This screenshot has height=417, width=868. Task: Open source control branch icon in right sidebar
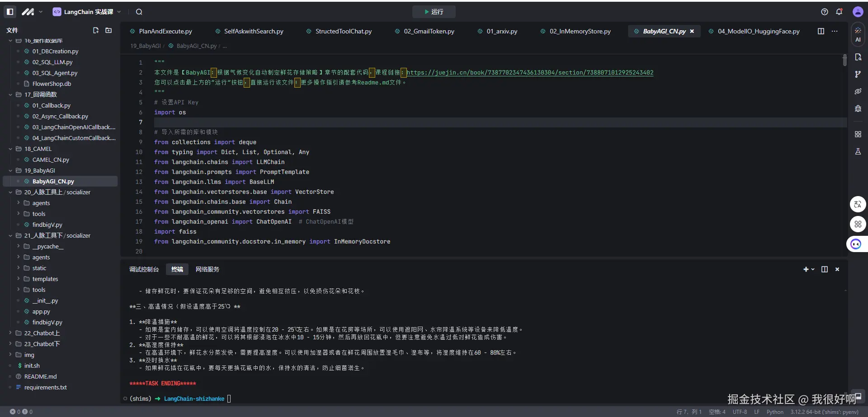click(x=858, y=75)
